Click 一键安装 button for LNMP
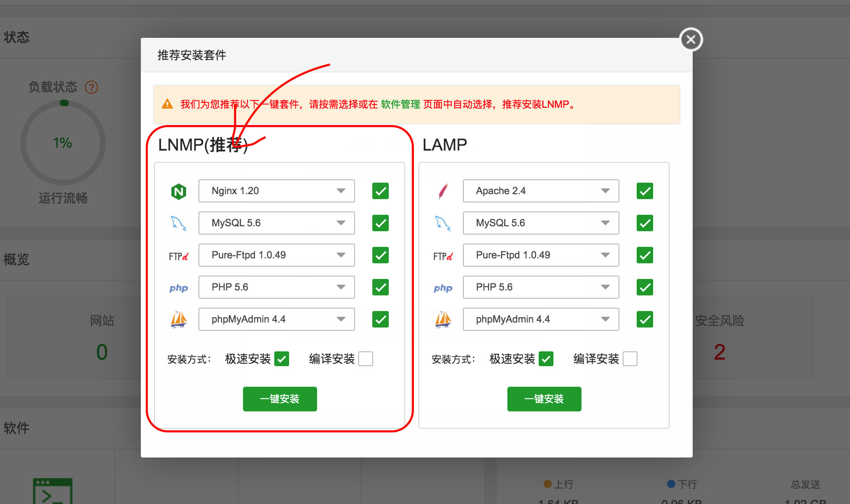The width and height of the screenshot is (850, 504). [280, 399]
